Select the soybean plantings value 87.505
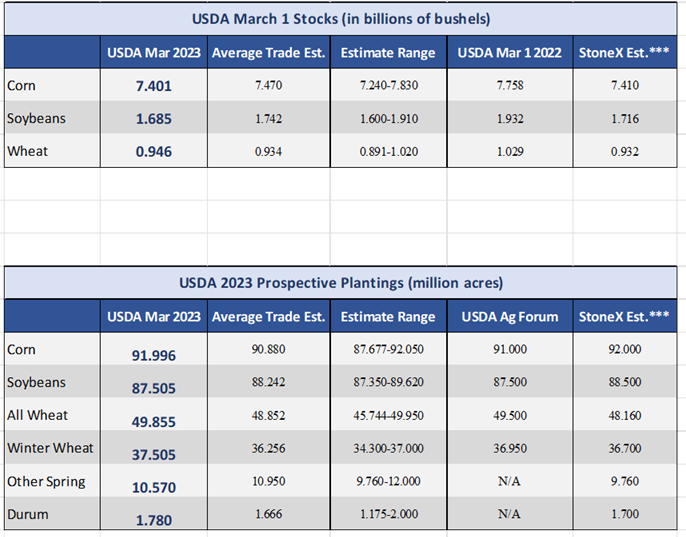The height and width of the screenshot is (537, 686). point(153,388)
